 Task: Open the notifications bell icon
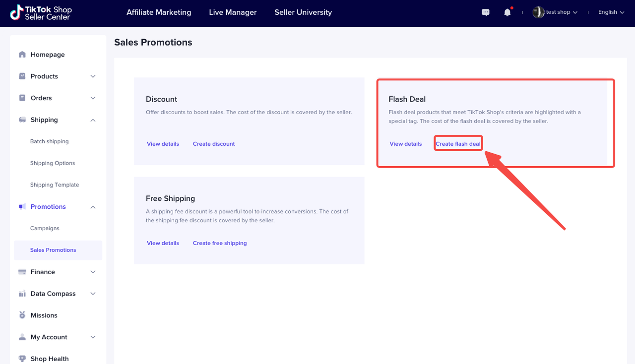pyautogui.click(x=507, y=12)
